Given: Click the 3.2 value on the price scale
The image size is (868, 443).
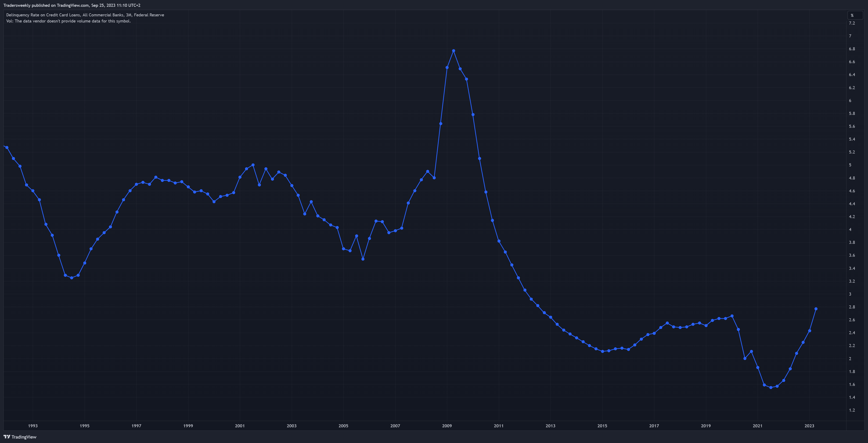Looking at the screenshot, I should (x=852, y=281).
